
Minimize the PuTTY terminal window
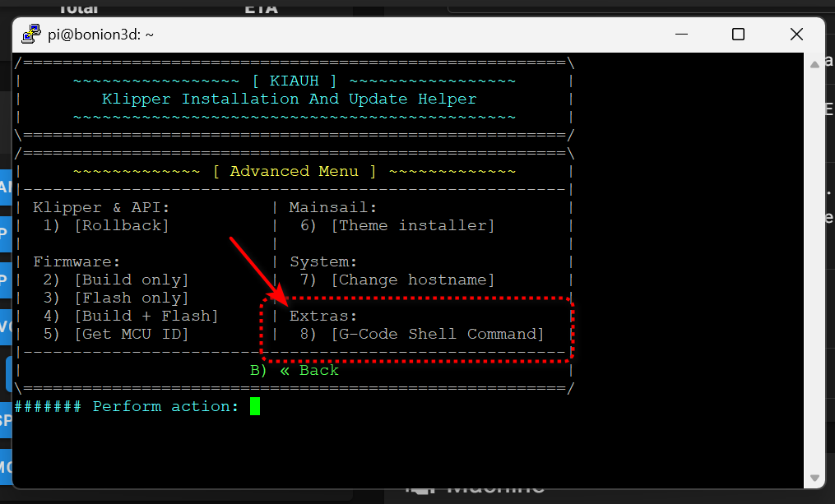point(680,35)
